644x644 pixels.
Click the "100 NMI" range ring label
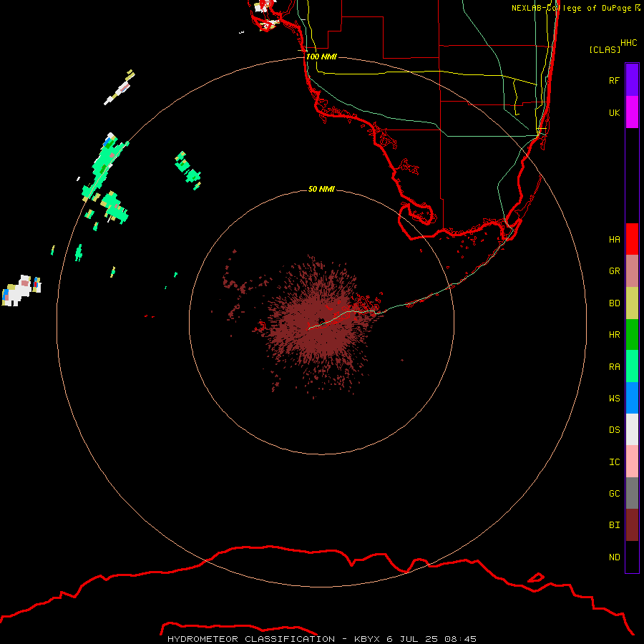click(x=321, y=57)
